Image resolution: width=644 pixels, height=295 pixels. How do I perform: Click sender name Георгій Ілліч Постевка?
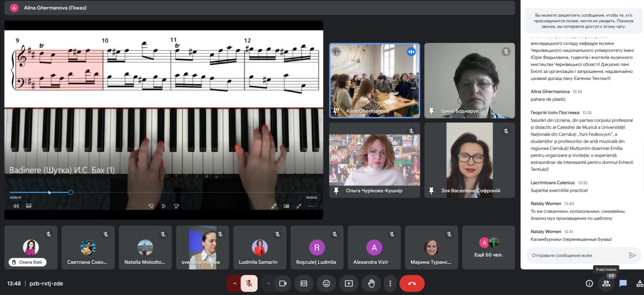(x=555, y=113)
